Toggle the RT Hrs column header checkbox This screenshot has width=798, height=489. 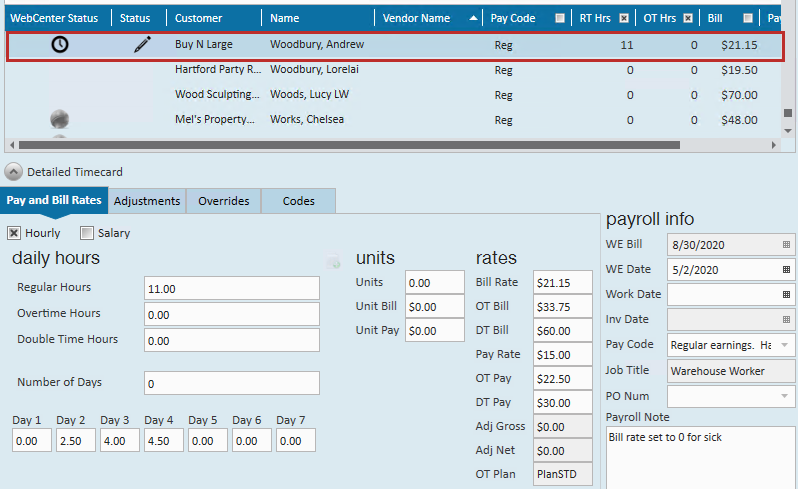(x=624, y=18)
